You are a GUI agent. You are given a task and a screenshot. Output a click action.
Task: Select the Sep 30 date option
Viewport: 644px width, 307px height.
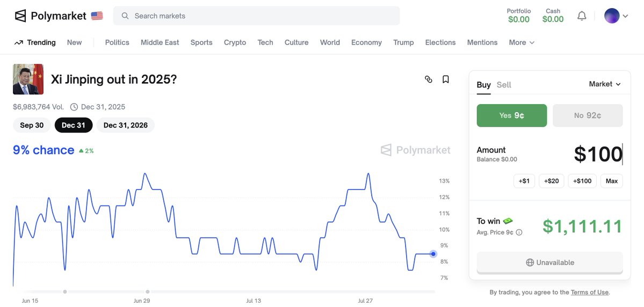(x=32, y=125)
